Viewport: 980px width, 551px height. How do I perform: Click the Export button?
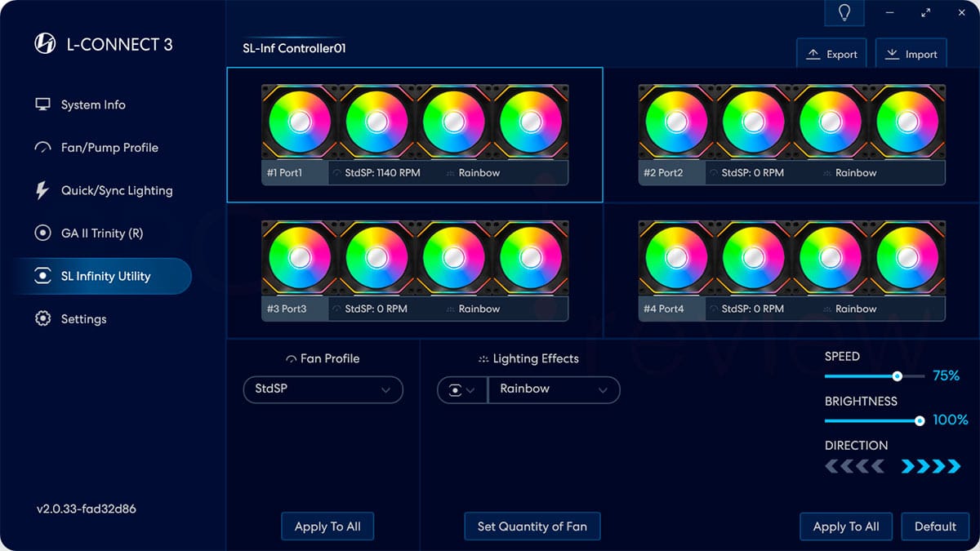tap(832, 54)
